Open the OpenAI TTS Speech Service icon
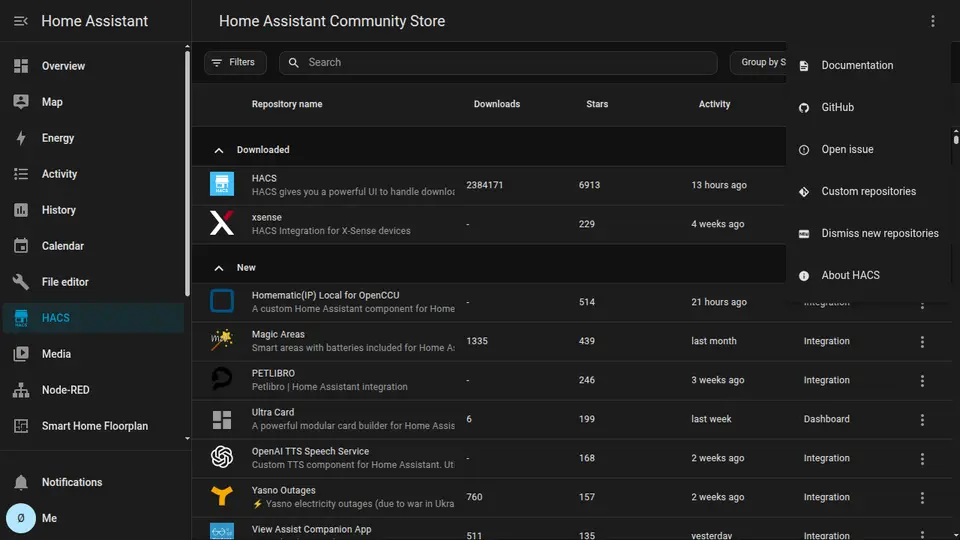Viewport: 960px width, 540px height. click(222, 457)
